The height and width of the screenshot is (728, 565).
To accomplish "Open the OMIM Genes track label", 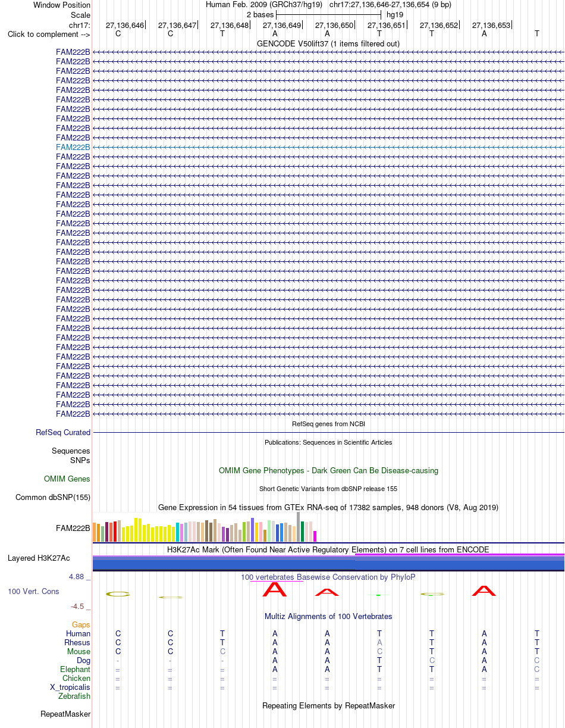I will [x=67, y=479].
